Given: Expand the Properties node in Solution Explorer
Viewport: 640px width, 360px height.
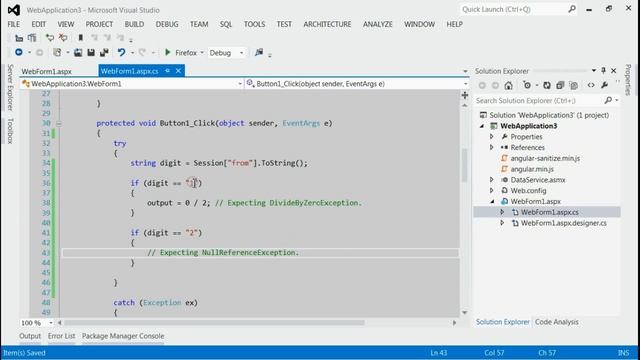Looking at the screenshot, I should pos(492,136).
